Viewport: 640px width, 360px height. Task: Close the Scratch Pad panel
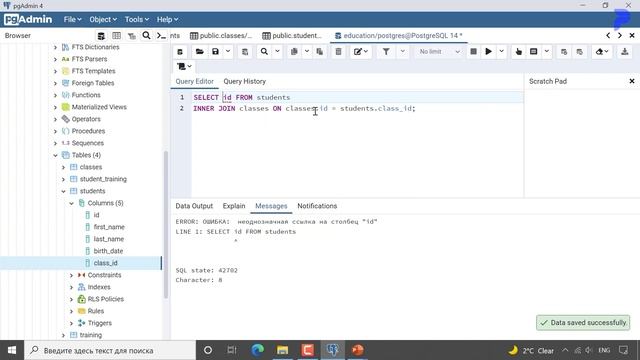(632, 82)
